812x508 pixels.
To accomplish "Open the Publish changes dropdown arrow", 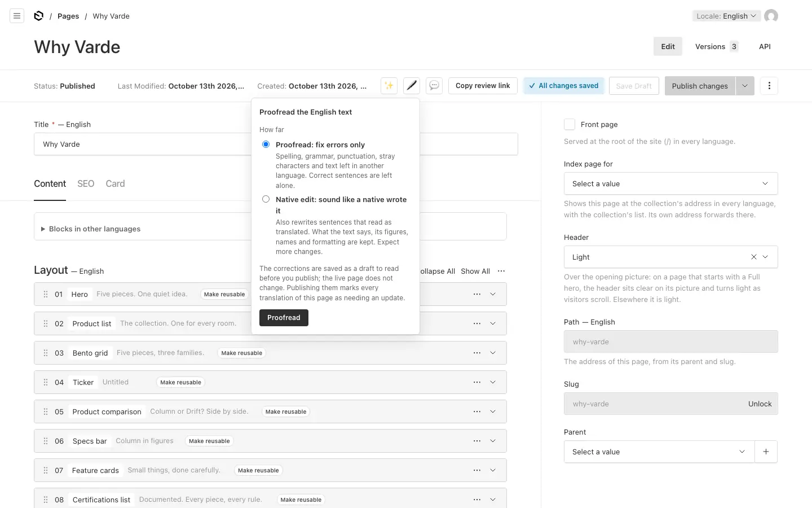I will [745, 86].
